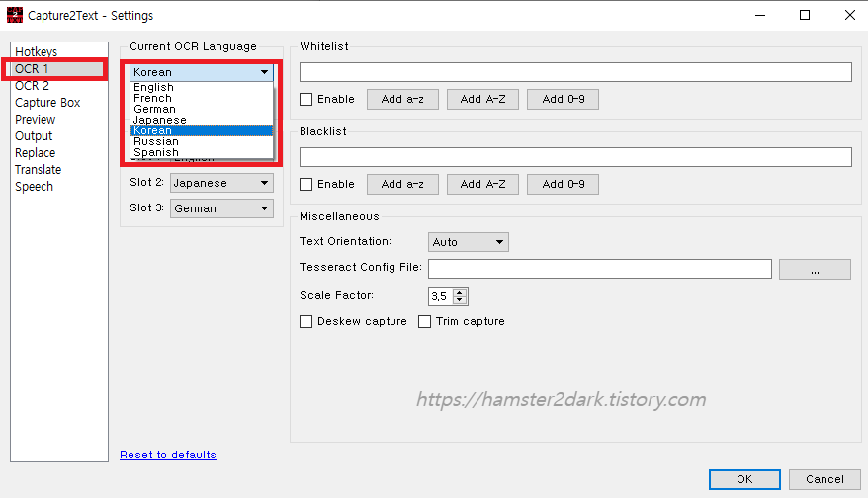The image size is (868, 498).
Task: Click Add a-z under Whitelist
Action: 402,99
